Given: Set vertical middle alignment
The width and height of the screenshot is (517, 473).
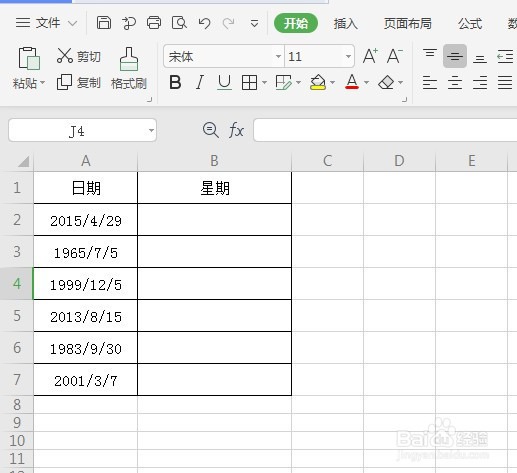Looking at the screenshot, I should coord(455,56).
